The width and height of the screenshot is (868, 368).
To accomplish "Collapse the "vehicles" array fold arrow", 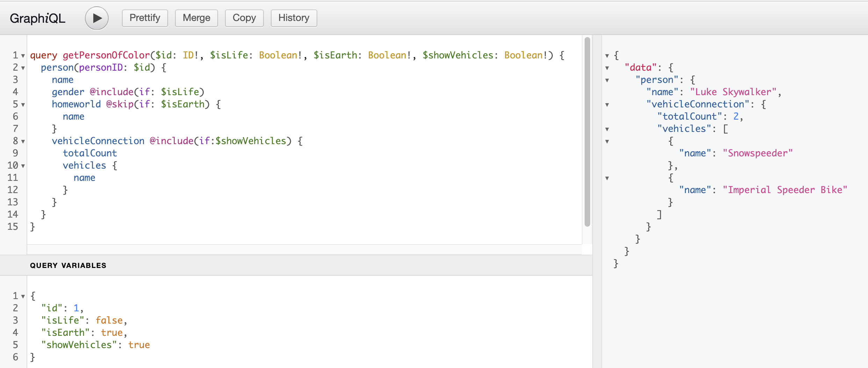I will 607,129.
